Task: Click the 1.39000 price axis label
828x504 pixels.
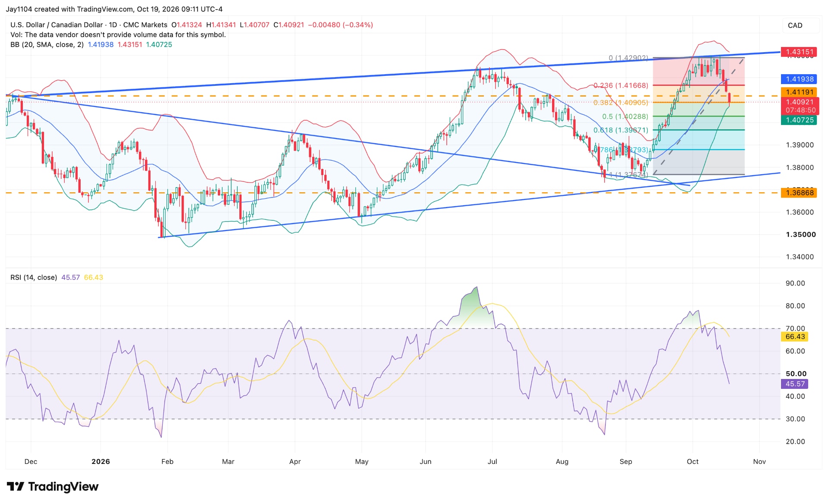Action: point(800,145)
